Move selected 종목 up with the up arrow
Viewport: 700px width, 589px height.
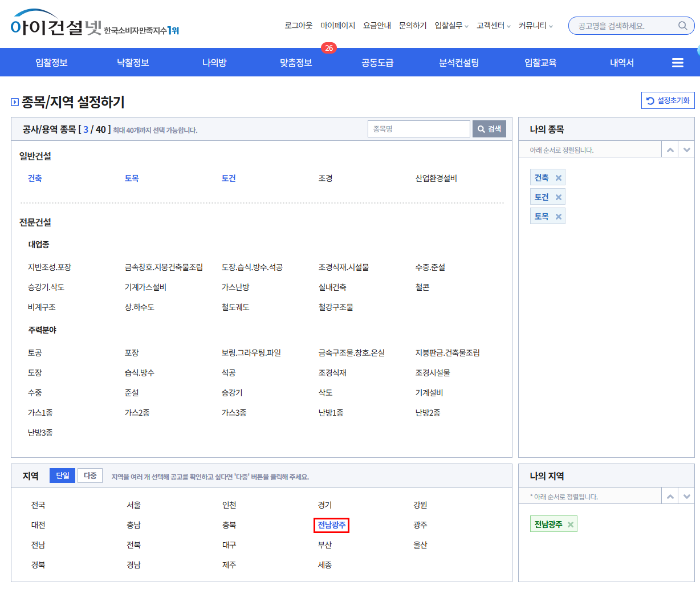pyautogui.click(x=670, y=150)
